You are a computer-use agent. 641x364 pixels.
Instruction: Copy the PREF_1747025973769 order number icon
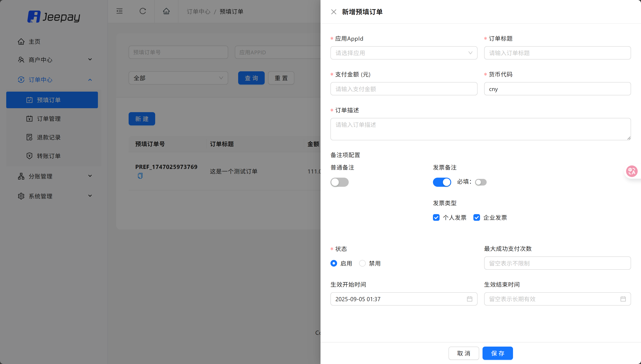(140, 176)
